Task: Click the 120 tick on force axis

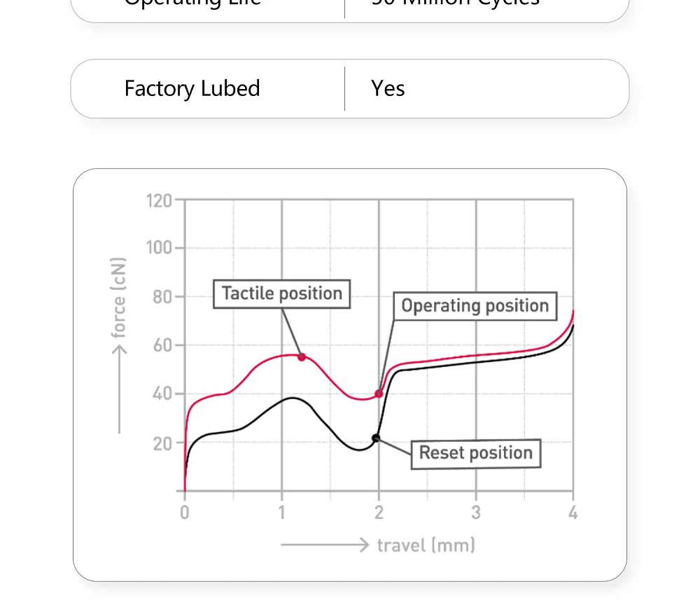Action: click(159, 201)
